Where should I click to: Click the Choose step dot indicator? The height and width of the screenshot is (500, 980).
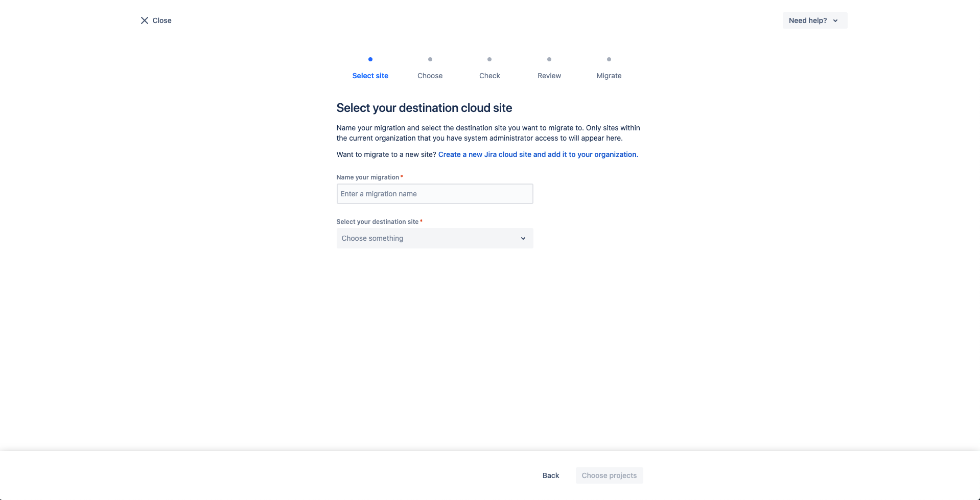(x=430, y=59)
